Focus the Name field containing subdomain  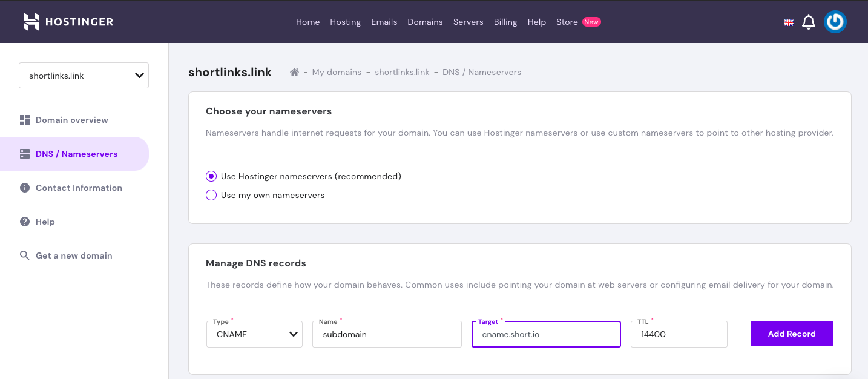387,334
